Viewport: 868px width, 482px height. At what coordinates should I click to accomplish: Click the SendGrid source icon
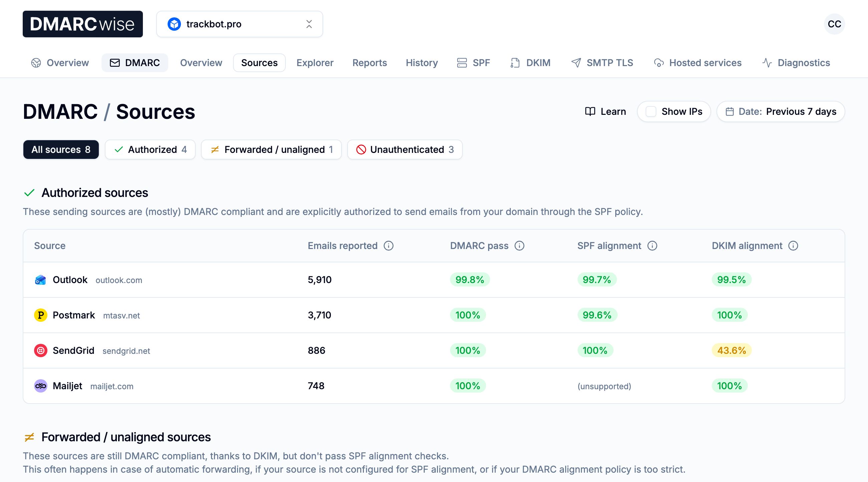pos(40,350)
